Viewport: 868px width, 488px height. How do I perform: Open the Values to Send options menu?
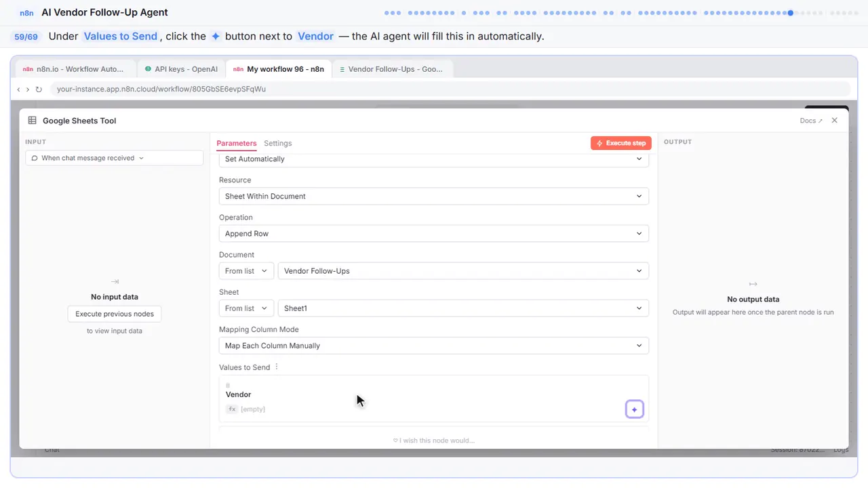pyautogui.click(x=277, y=367)
